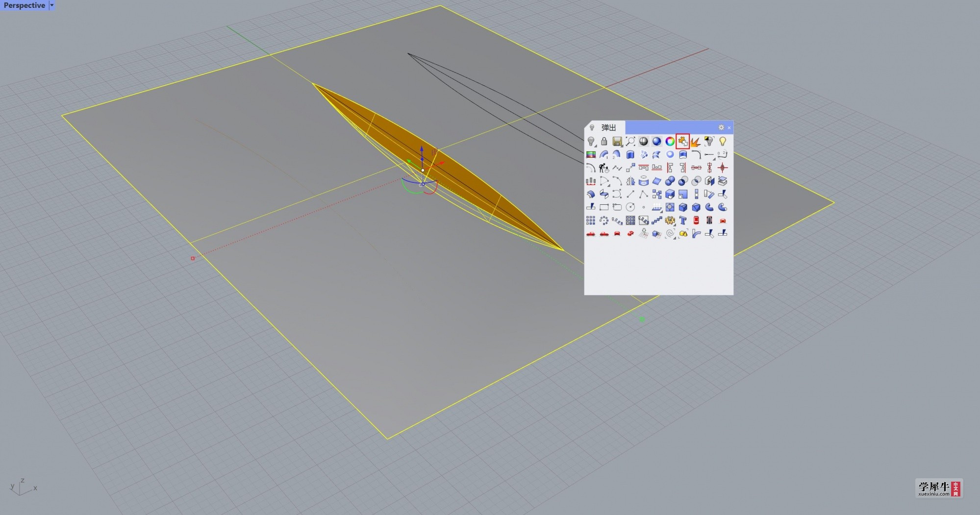The width and height of the screenshot is (980, 515).
Task: Select the single Point tool icon
Action: [644, 207]
